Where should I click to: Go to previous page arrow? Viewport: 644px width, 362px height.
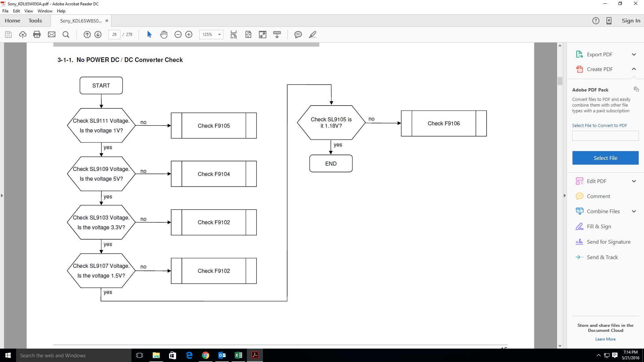[87, 35]
